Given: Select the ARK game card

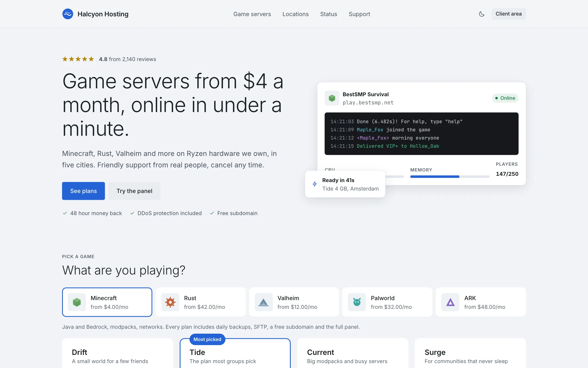Looking at the screenshot, I should [x=481, y=302].
